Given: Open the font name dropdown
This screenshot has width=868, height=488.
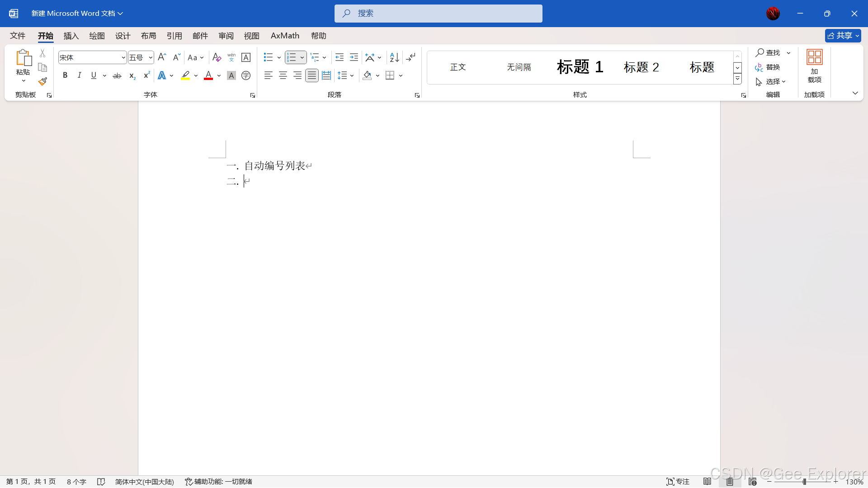Looking at the screenshot, I should (x=123, y=57).
